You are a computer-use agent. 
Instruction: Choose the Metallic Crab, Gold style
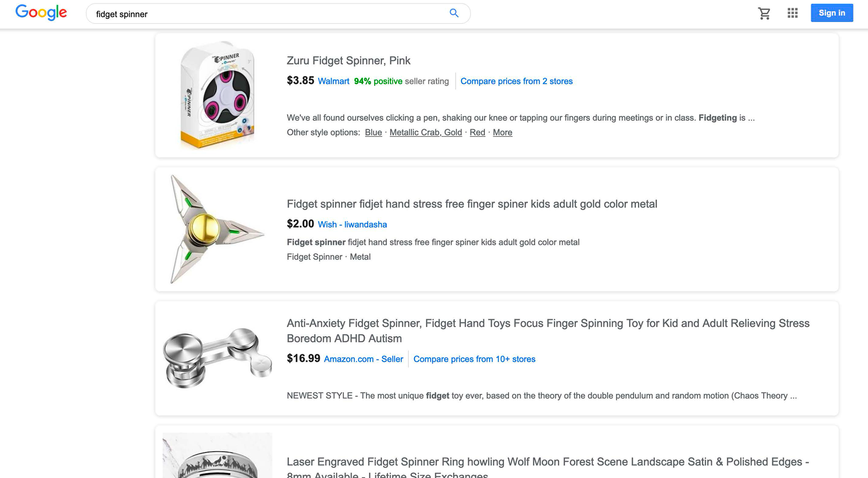(x=425, y=132)
